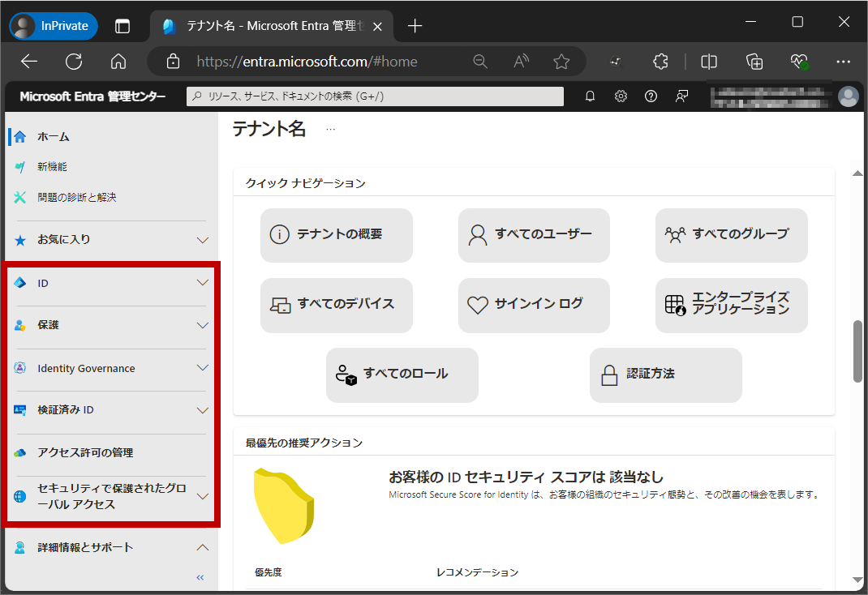This screenshot has height=595, width=868.
Task: Click the scrollbar up arrow
Action: point(857,173)
